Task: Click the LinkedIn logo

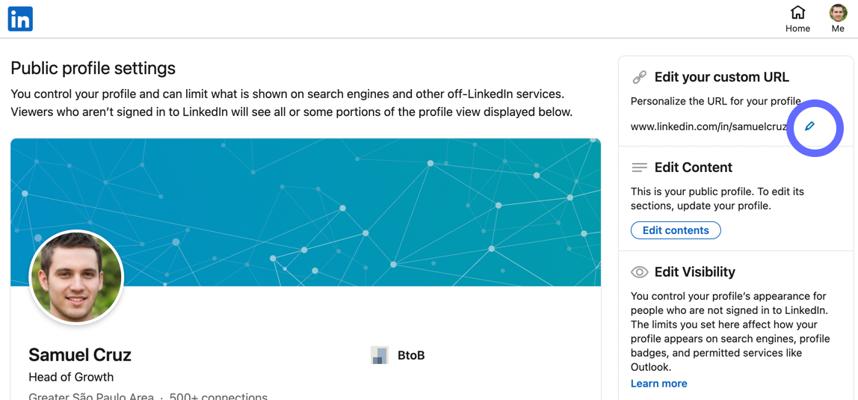Action: [20, 18]
